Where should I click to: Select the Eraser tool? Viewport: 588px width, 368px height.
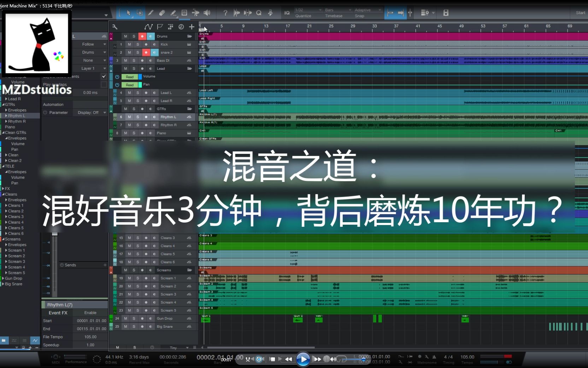pos(162,13)
